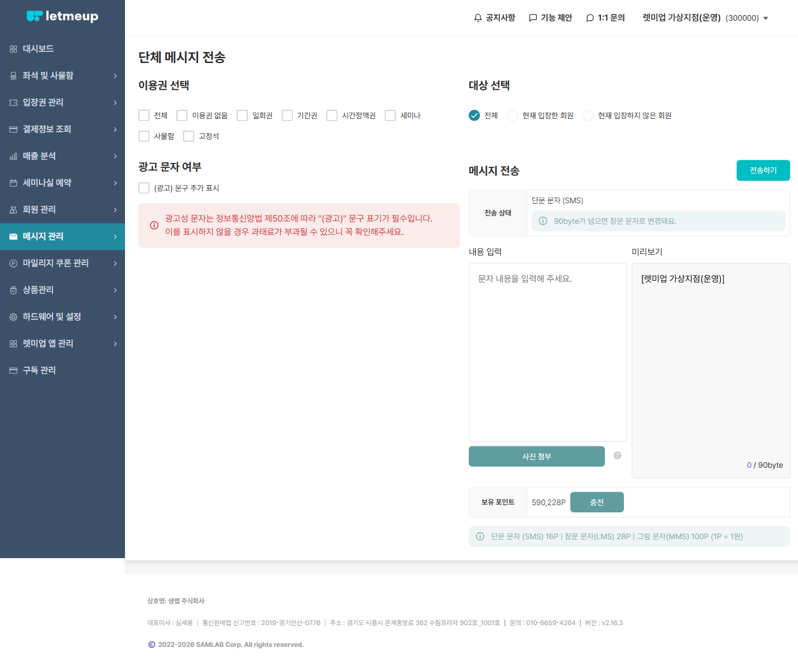Click into the 문자 내용 input text area
This screenshot has width=798, height=672.
pyautogui.click(x=548, y=352)
